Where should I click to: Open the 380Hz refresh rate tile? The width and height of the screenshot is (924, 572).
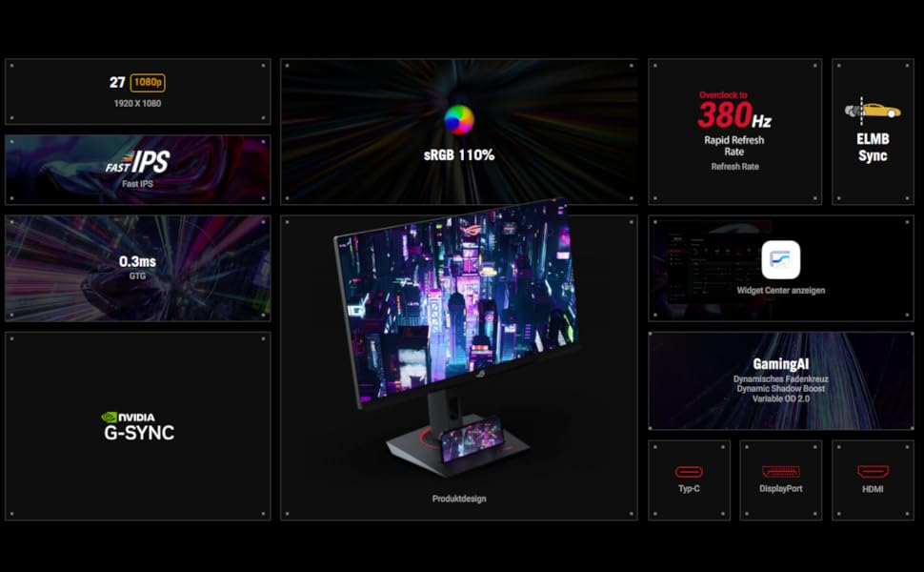pos(734,132)
